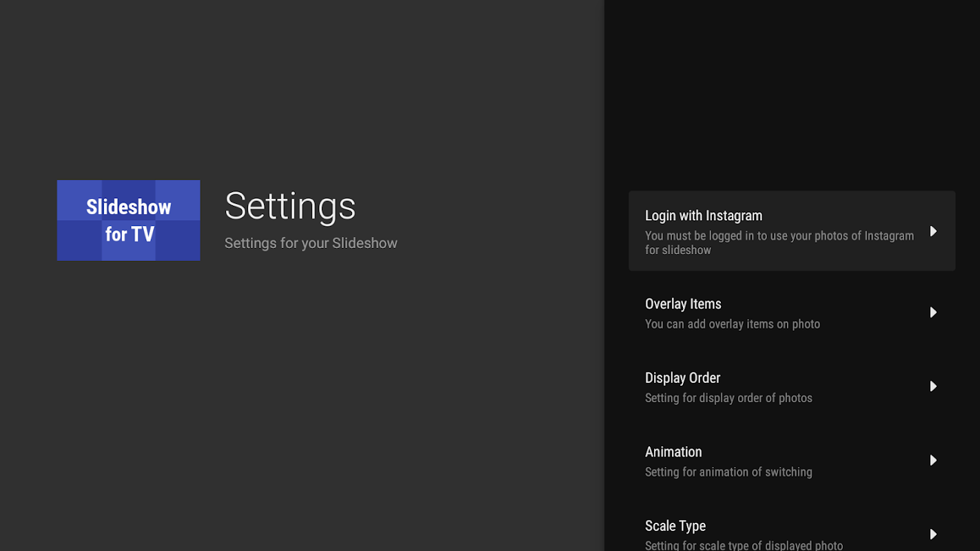Select the Scale Type title

pyautogui.click(x=675, y=526)
